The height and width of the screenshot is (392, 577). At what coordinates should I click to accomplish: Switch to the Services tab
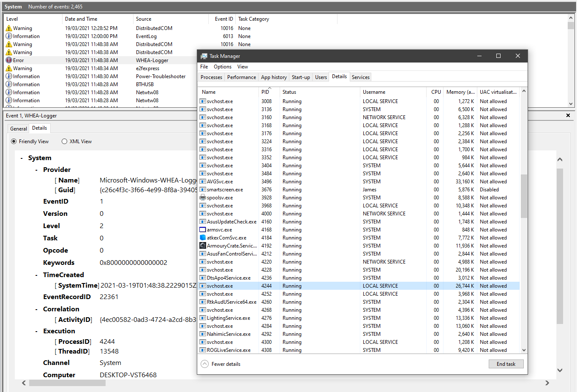(361, 77)
